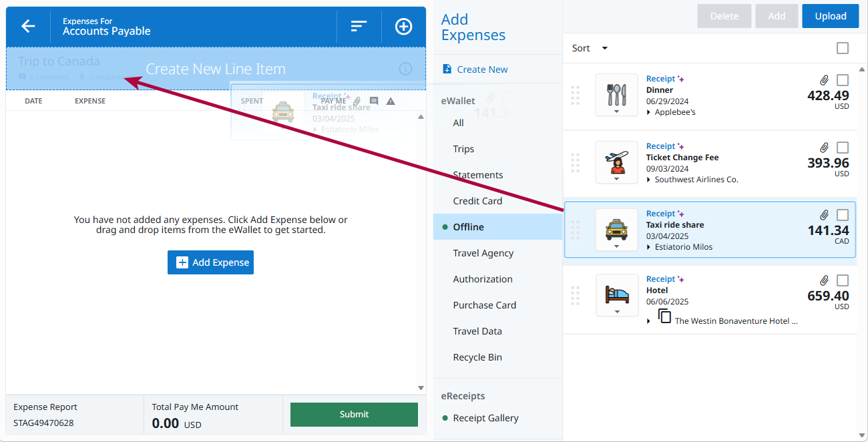Check the Hotel receipt checkbox
This screenshot has width=868, height=442.
(x=842, y=280)
